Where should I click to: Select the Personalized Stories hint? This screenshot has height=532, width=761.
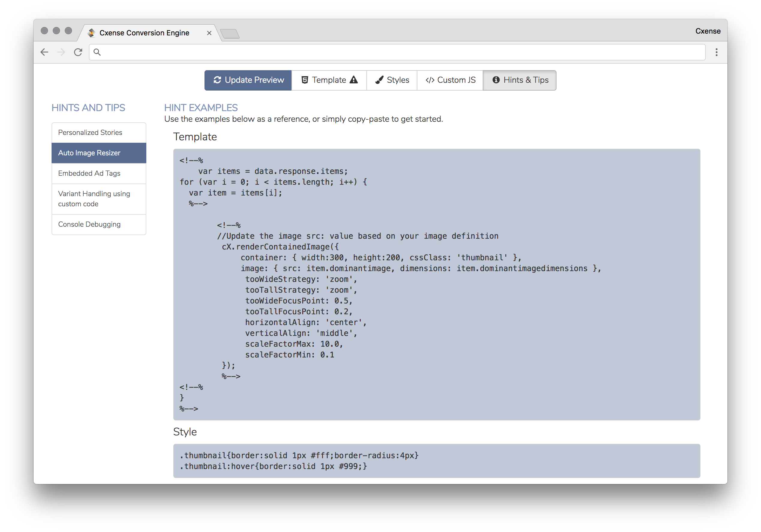[99, 133]
